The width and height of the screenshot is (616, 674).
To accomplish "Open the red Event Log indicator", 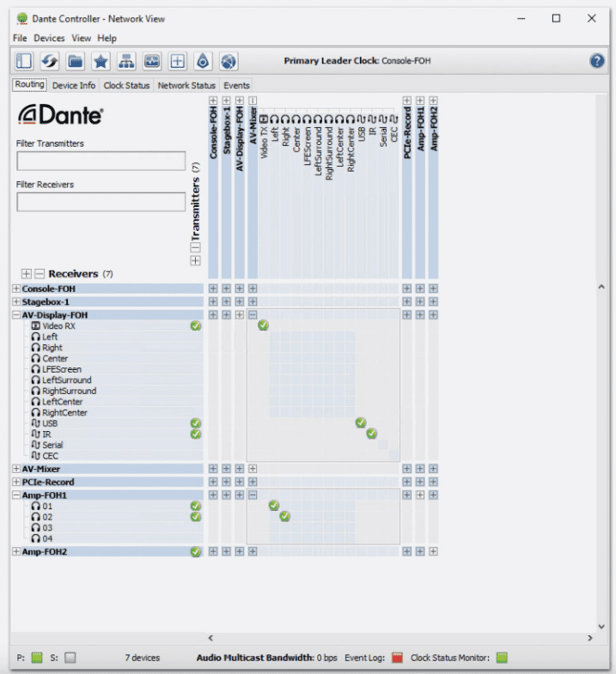I will (x=397, y=657).
